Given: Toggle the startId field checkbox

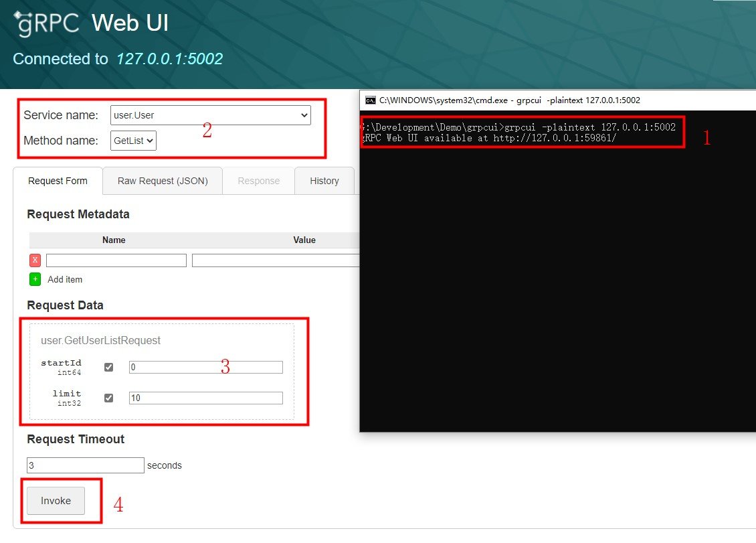Looking at the screenshot, I should (x=108, y=368).
